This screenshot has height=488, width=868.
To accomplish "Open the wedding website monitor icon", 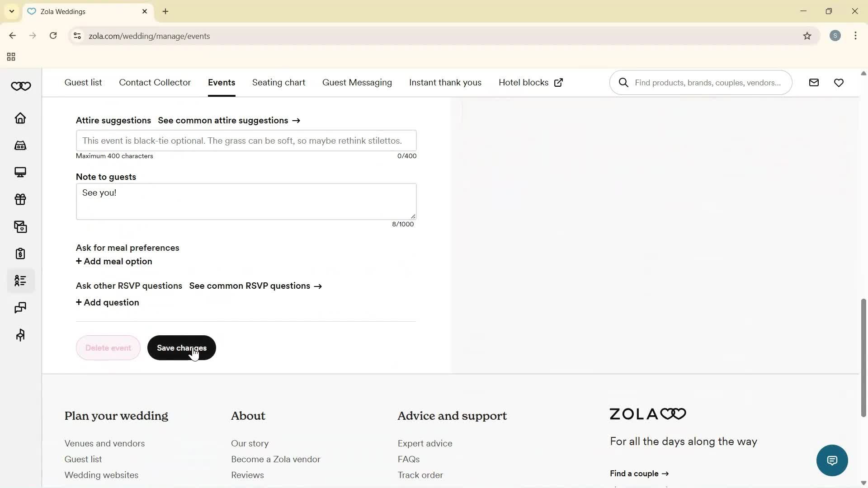I will (x=20, y=172).
